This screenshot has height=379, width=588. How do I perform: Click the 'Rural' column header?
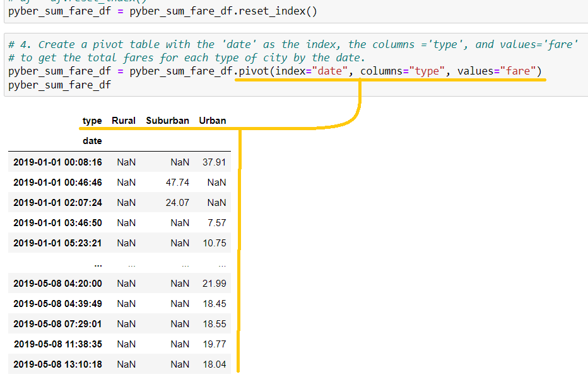[124, 120]
